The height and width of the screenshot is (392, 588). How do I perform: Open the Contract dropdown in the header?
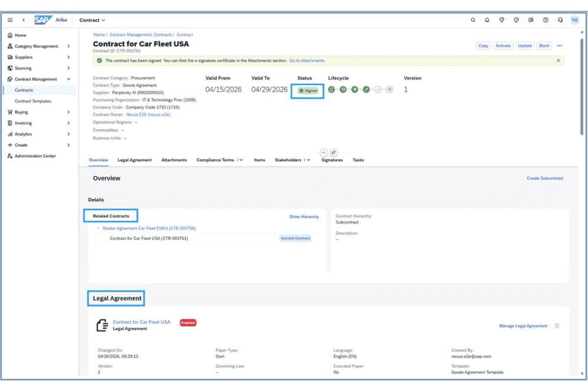(x=92, y=20)
